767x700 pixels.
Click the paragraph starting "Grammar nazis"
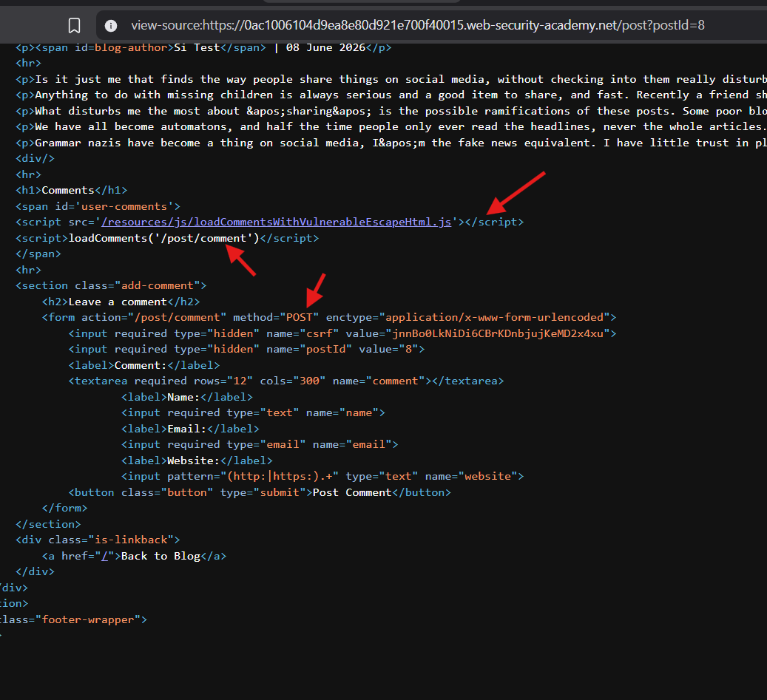click(391, 143)
